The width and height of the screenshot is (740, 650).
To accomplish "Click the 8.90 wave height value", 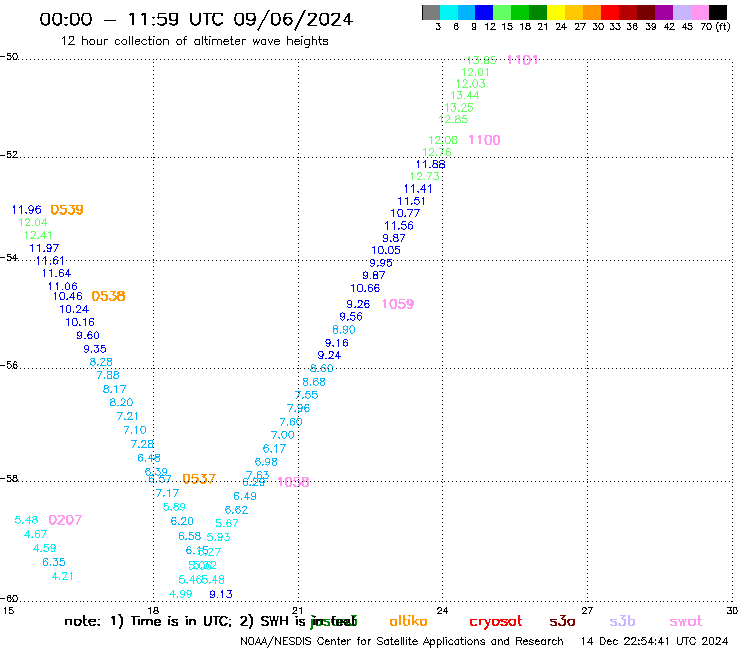I will pyautogui.click(x=344, y=329).
